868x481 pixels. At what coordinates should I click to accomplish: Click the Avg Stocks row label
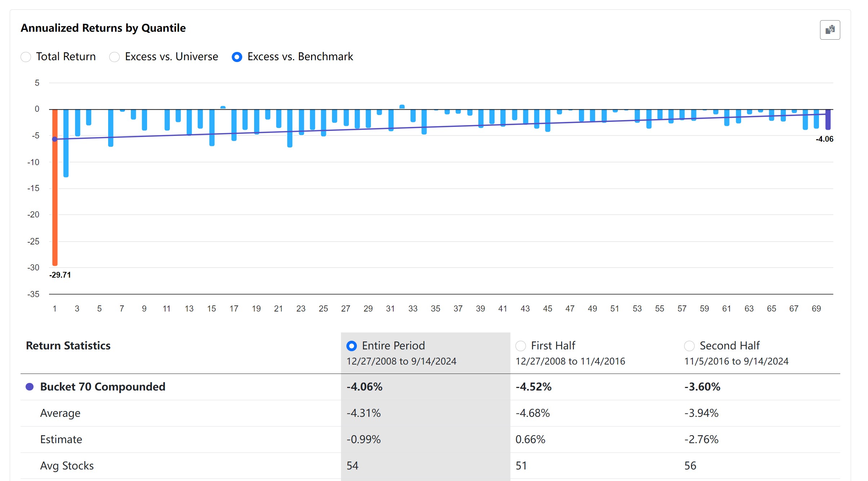(67, 466)
